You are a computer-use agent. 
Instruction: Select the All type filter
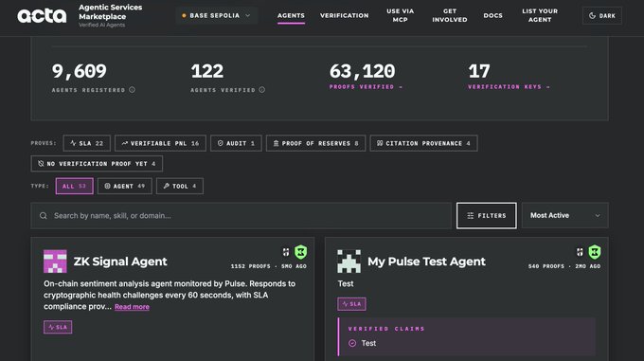click(74, 186)
